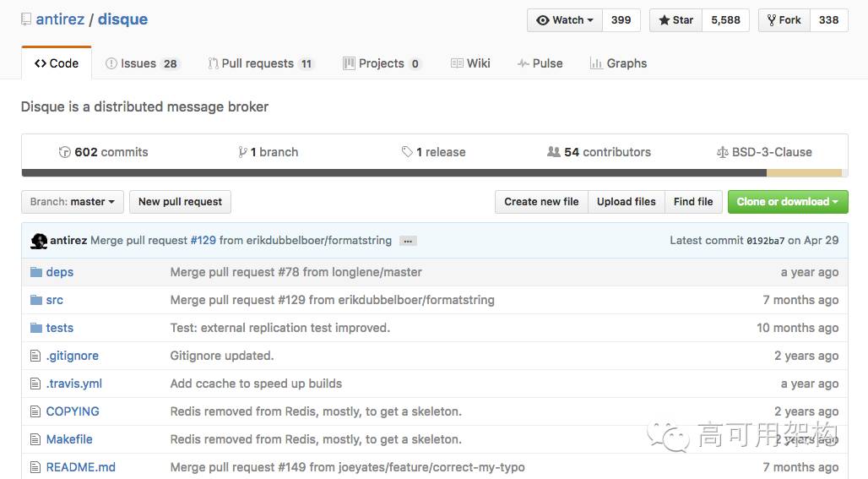
Task: Open the disque repository link
Action: pyautogui.click(x=123, y=19)
